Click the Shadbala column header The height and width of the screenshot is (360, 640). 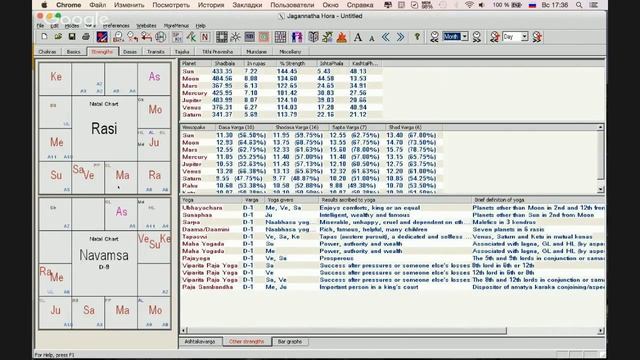tap(228, 64)
